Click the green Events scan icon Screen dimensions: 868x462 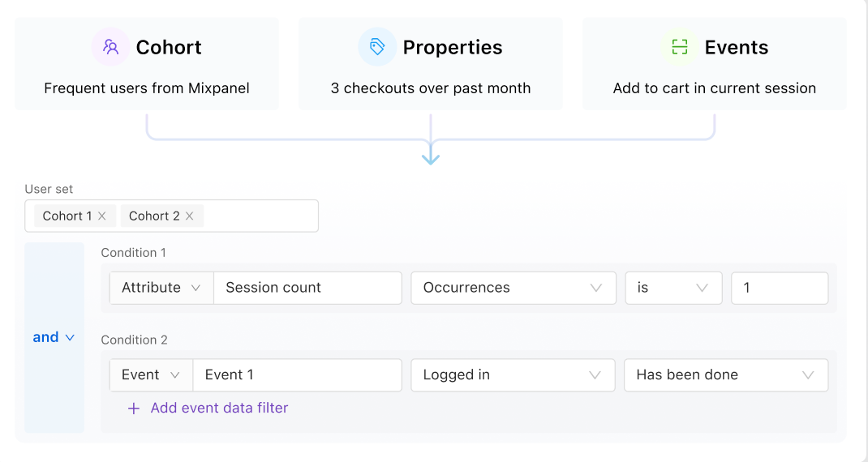tap(679, 47)
